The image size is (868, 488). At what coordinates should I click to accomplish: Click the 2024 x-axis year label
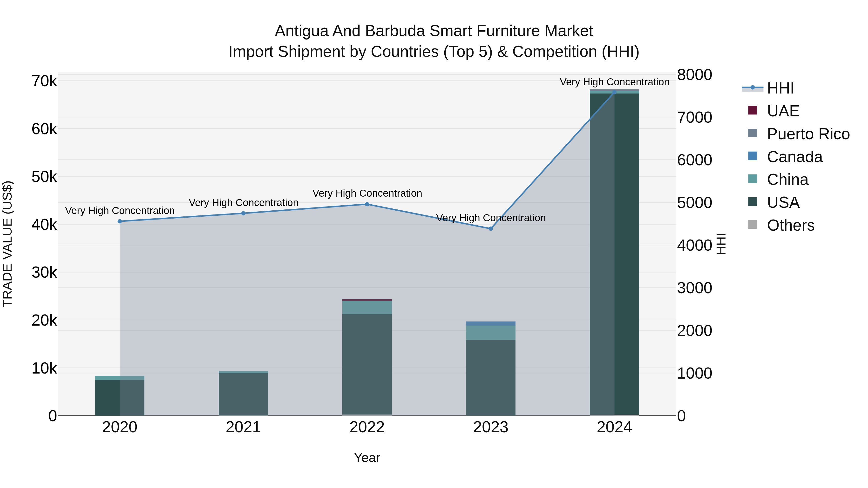(x=614, y=427)
